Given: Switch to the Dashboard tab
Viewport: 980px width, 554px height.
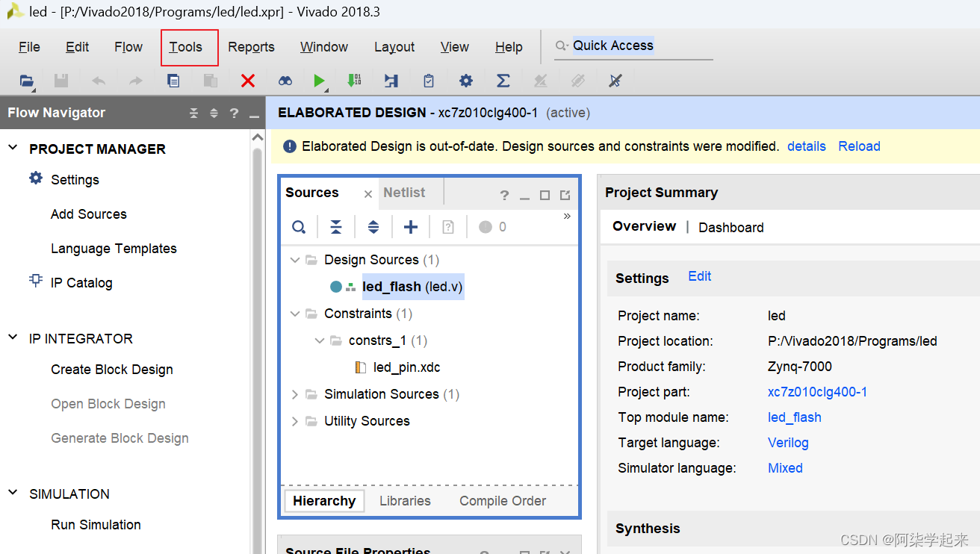Looking at the screenshot, I should (731, 228).
